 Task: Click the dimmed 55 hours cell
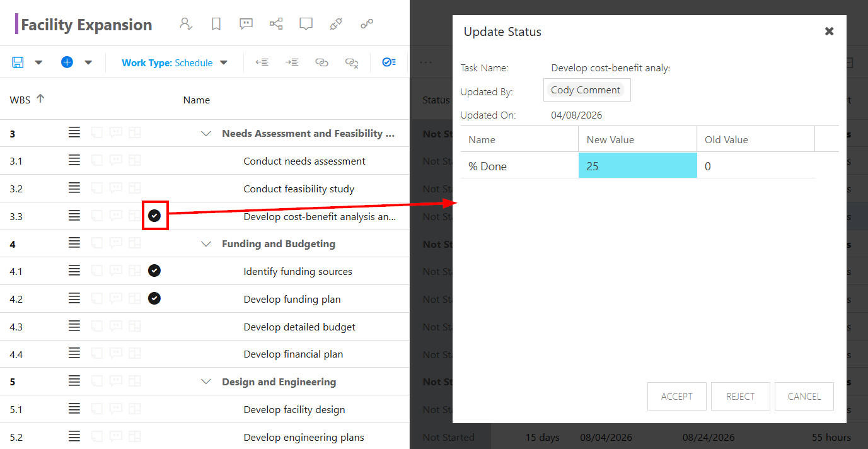pyautogui.click(x=831, y=437)
